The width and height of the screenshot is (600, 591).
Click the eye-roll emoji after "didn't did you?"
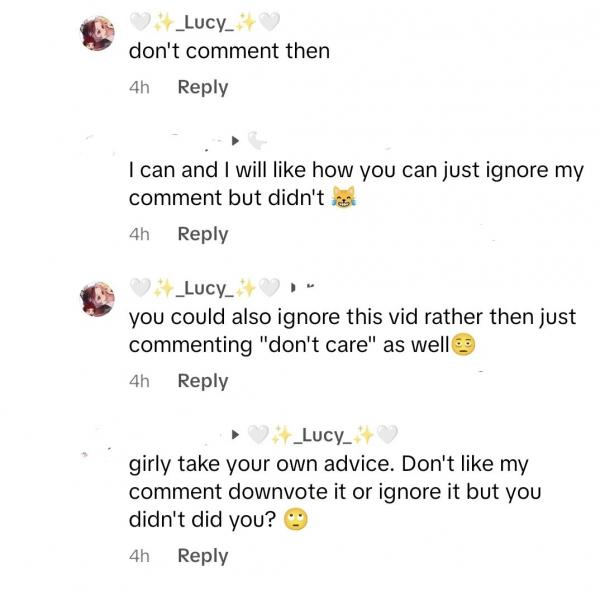[294, 520]
